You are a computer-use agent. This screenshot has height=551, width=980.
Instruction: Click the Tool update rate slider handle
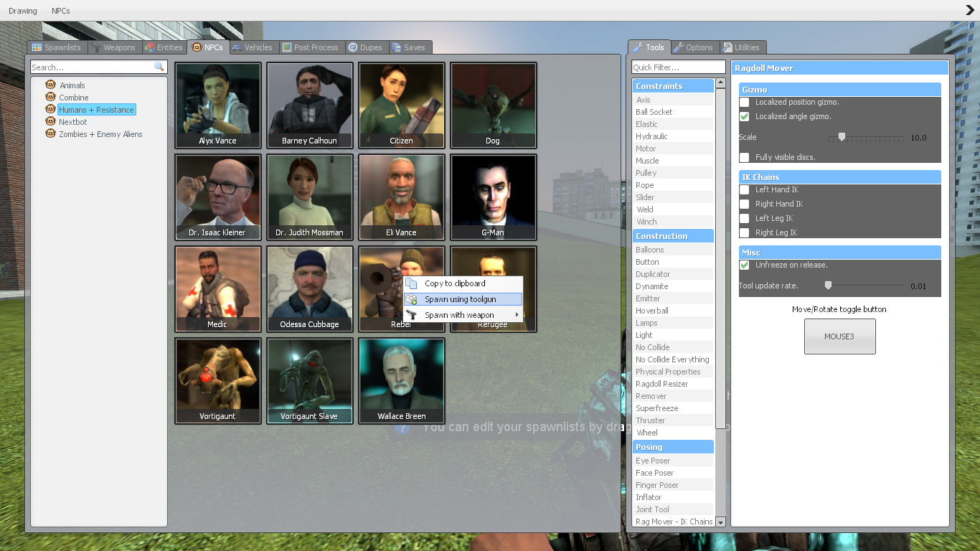(829, 286)
